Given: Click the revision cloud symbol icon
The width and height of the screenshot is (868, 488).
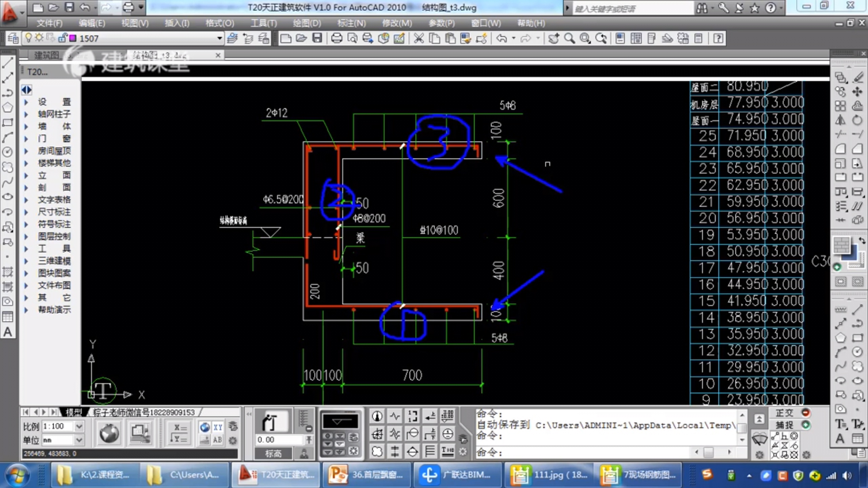Looking at the screenshot, I should (377, 451).
